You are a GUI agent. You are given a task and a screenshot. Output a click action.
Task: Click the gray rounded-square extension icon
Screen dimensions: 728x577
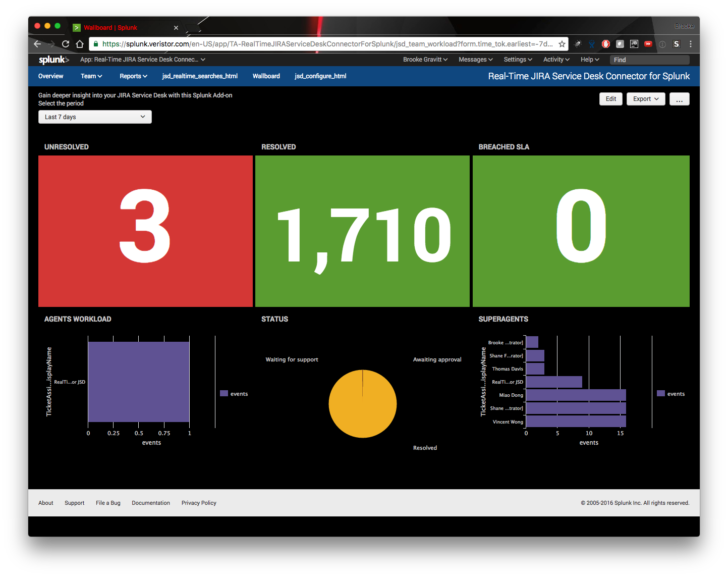(620, 44)
